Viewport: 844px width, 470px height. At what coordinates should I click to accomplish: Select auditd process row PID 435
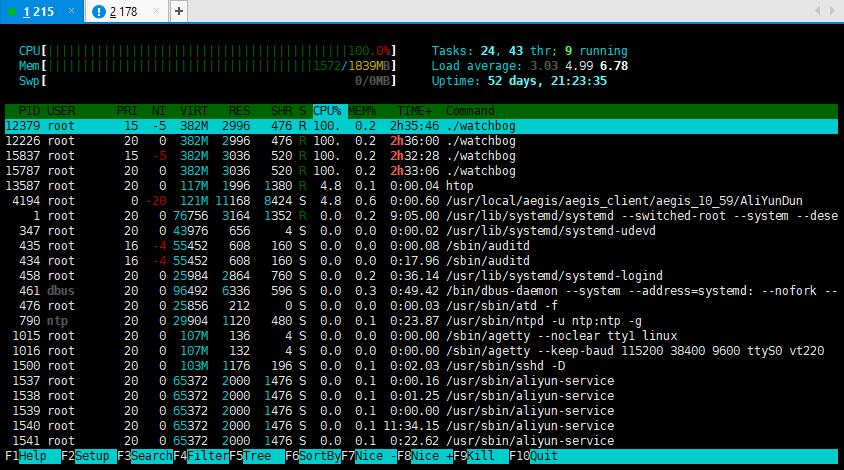tap(421, 246)
